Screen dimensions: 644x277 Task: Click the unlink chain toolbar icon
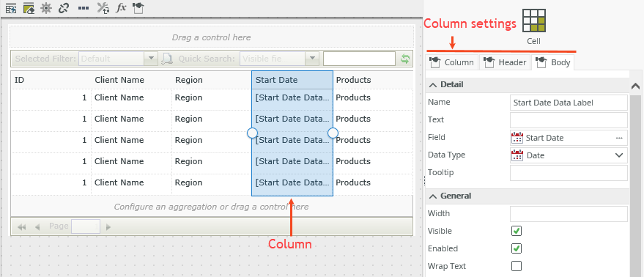tap(64, 8)
